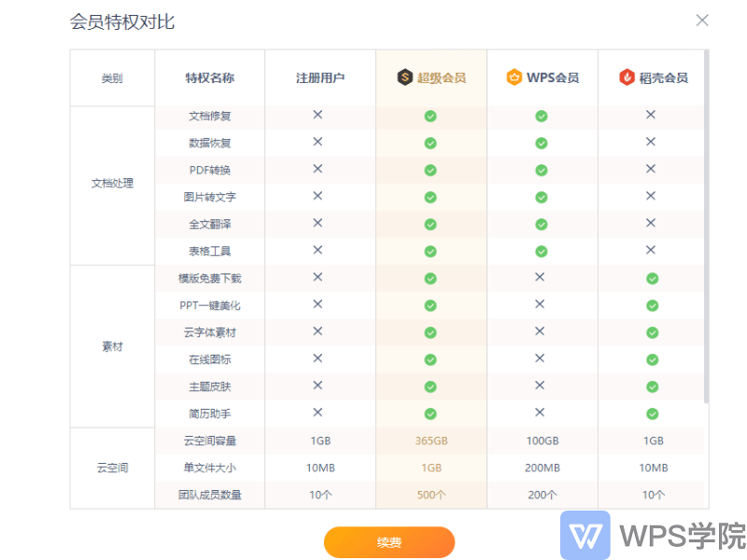Click the 全文翻译 privilege name
The width and height of the screenshot is (747, 560).
coord(209,224)
